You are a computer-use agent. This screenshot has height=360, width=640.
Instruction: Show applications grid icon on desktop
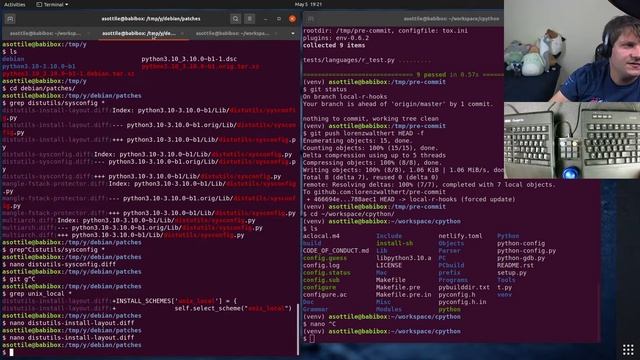(628, 349)
